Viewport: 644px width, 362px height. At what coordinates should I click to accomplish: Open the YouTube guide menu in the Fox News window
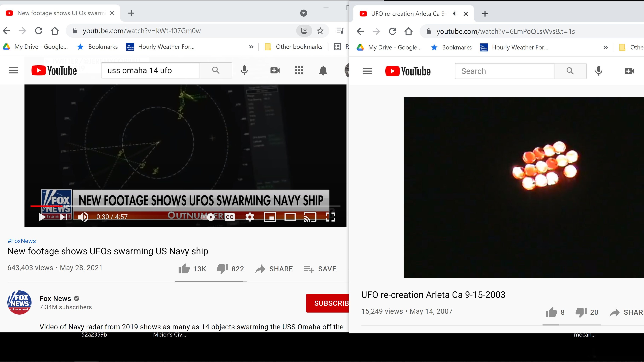pos(13,71)
